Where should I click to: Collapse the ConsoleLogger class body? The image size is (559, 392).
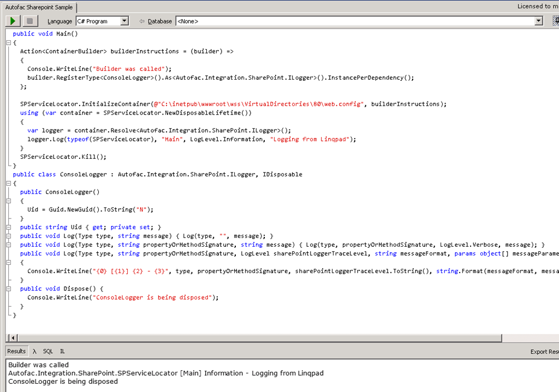tap(8, 183)
